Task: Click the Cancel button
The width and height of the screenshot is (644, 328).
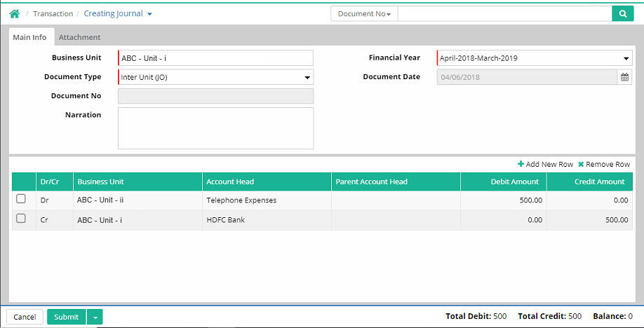Action: pyautogui.click(x=25, y=317)
